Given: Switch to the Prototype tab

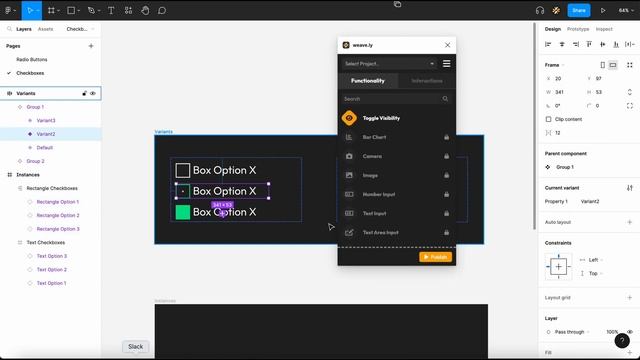Looking at the screenshot, I should [x=578, y=29].
